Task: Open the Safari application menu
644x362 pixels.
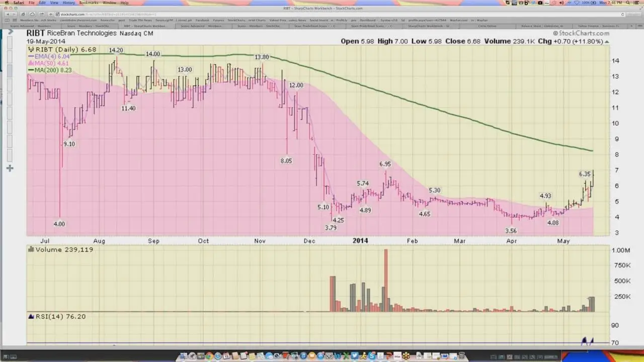Action: point(19,3)
